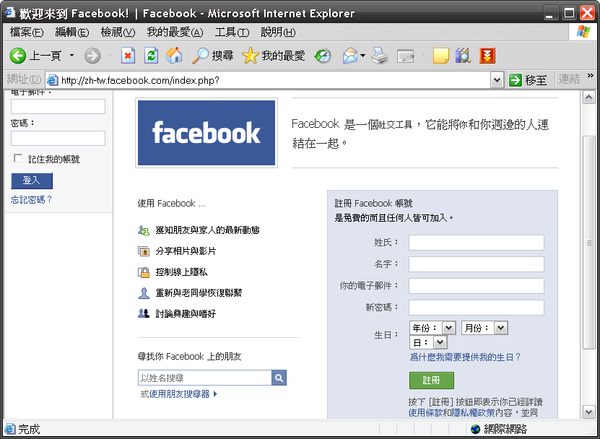Click the 連結 links bar label
Image resolution: width=600 pixels, height=439 pixels.
[x=569, y=79]
